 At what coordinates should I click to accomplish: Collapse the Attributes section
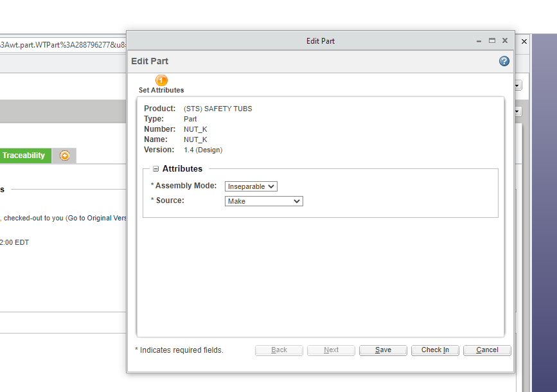point(155,169)
